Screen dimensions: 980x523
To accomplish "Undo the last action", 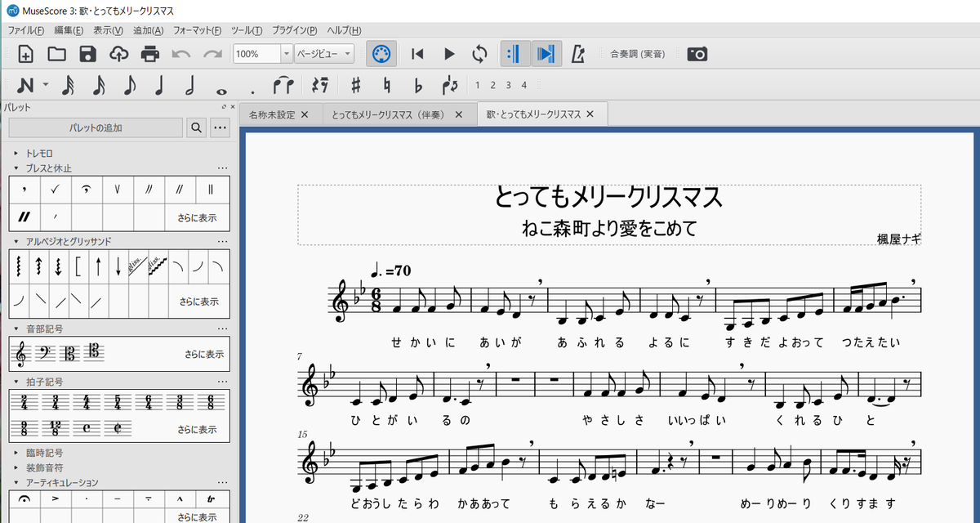I will (181, 54).
